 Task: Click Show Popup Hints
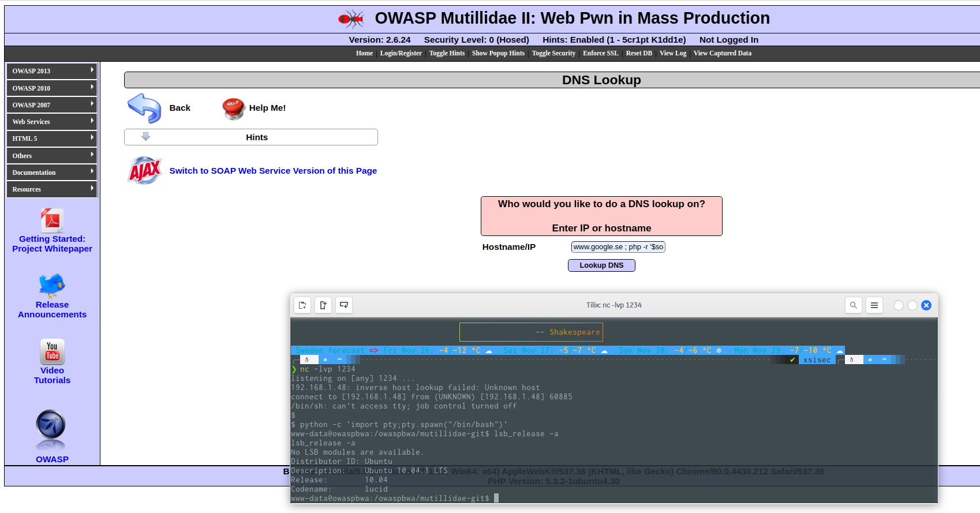(x=498, y=53)
